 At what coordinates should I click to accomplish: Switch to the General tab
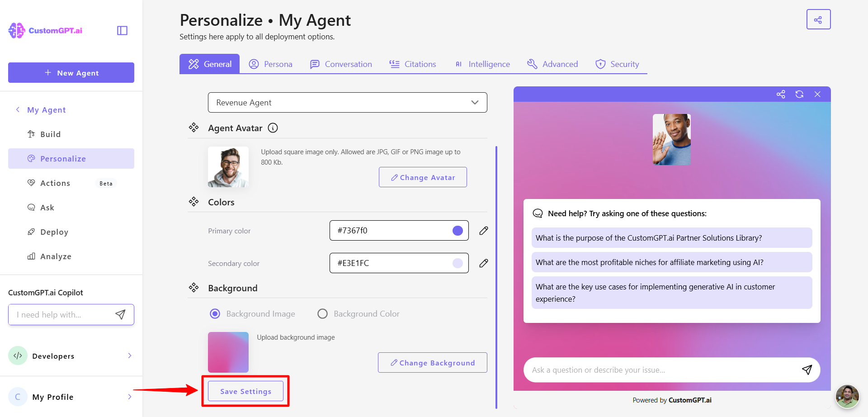point(210,64)
